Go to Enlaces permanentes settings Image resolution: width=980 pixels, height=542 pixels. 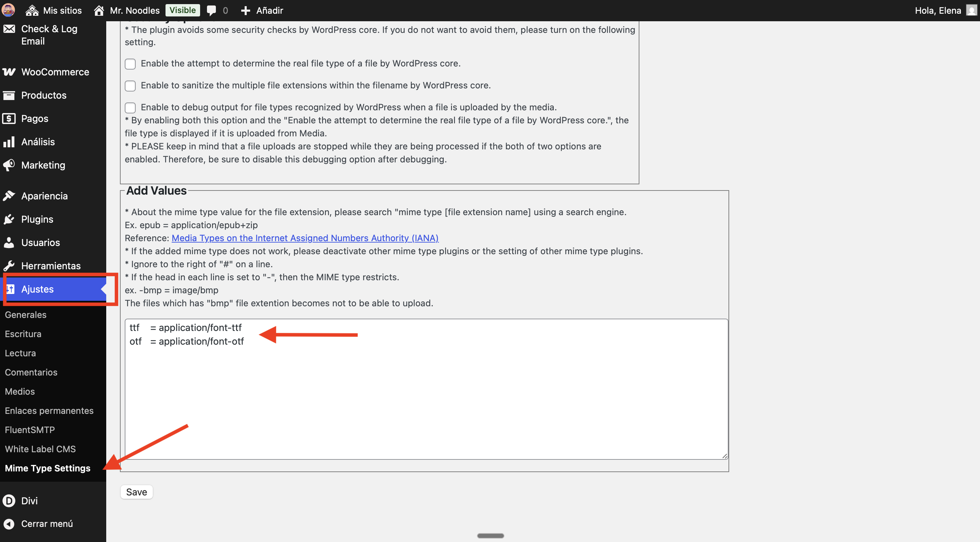point(49,410)
